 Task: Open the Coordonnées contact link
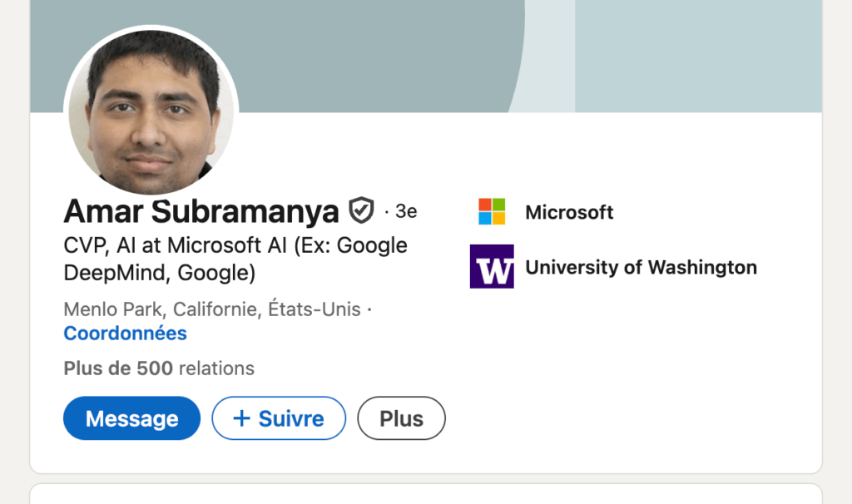coord(125,333)
